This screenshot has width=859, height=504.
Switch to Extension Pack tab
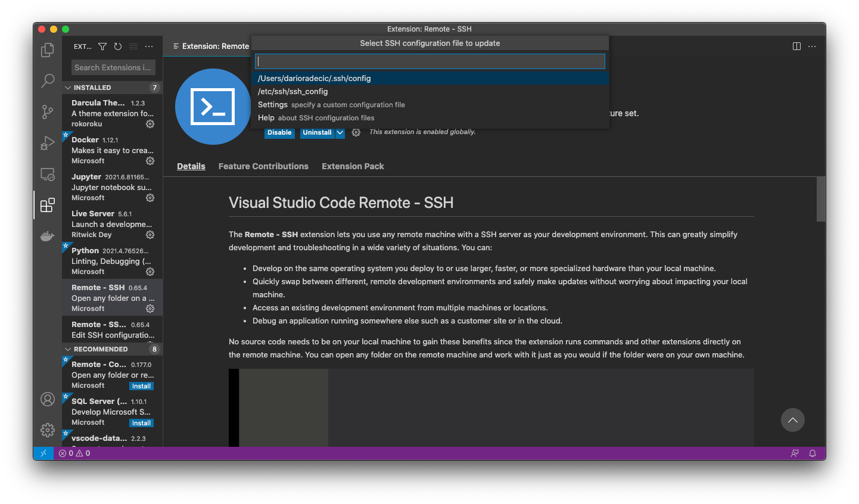353,166
